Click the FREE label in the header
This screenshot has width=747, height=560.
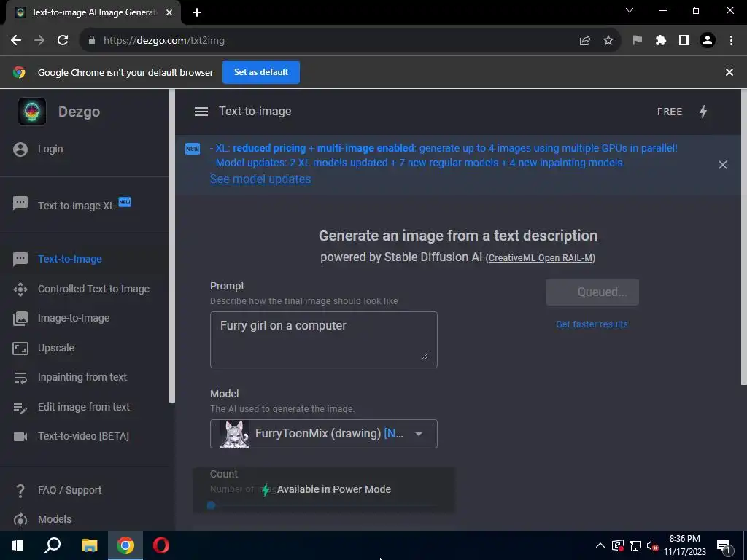(670, 112)
